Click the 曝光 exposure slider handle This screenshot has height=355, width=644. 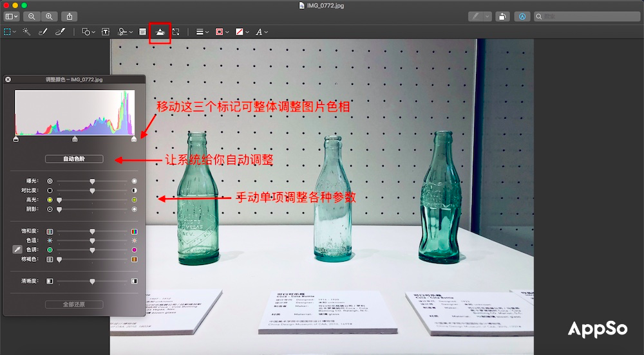point(92,181)
